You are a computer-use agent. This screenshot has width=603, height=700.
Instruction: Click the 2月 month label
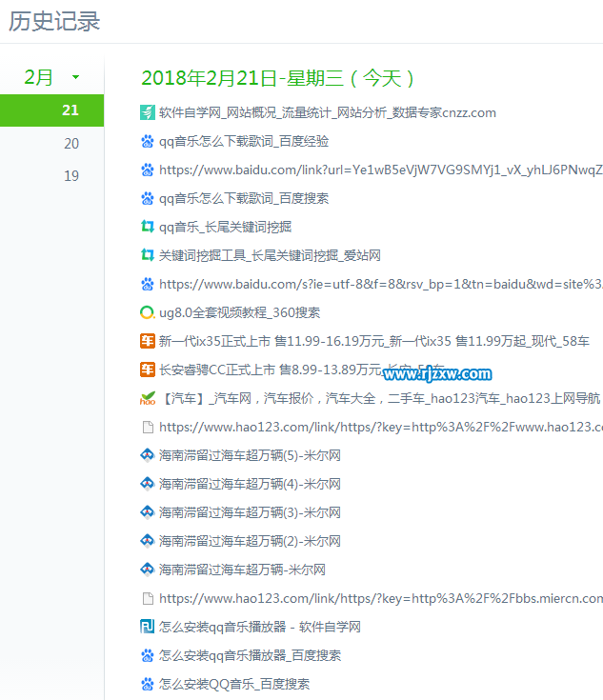coord(38,77)
